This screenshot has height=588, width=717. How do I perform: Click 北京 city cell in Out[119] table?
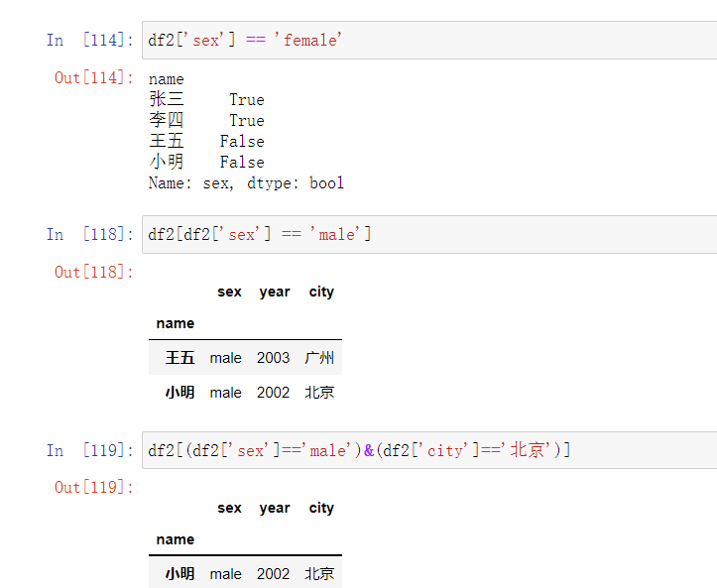tap(319, 574)
